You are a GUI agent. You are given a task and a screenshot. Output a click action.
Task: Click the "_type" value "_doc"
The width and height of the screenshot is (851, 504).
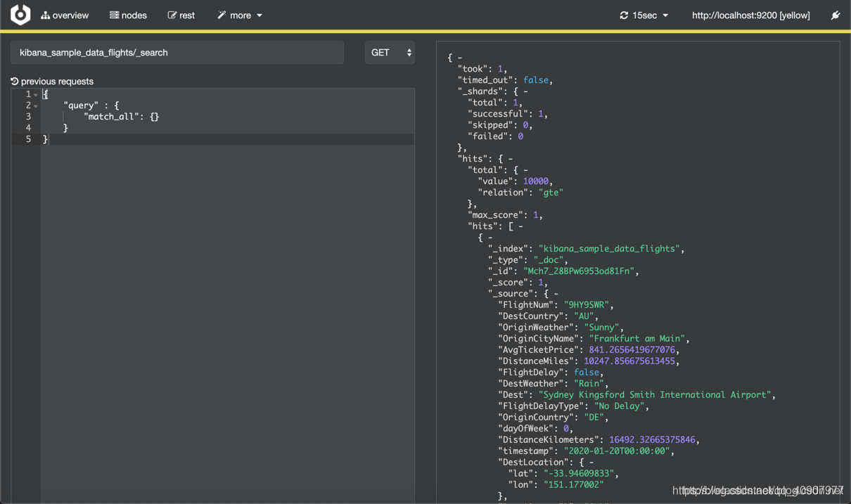point(549,260)
